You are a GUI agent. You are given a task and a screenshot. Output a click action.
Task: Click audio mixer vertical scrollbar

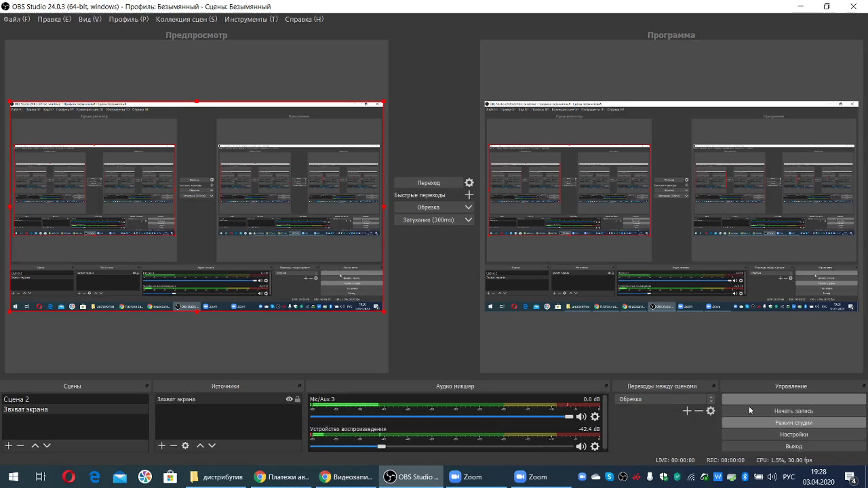pyautogui.click(x=605, y=422)
